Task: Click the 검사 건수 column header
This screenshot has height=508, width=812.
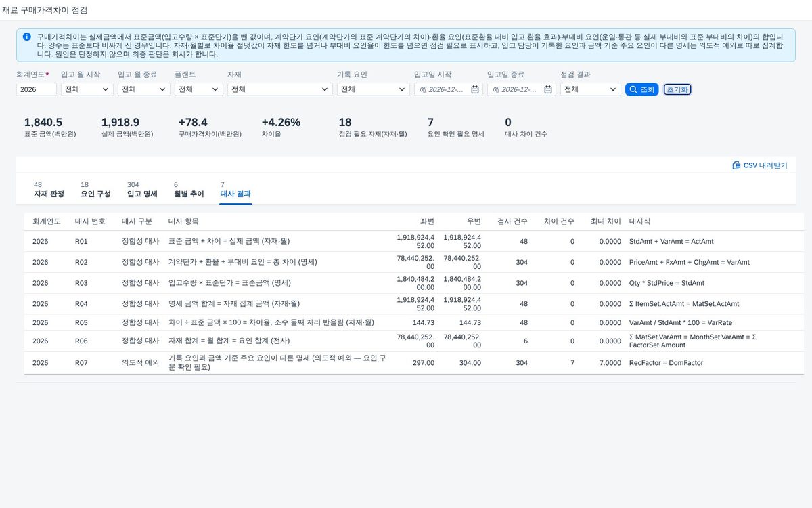Action: 512,221
